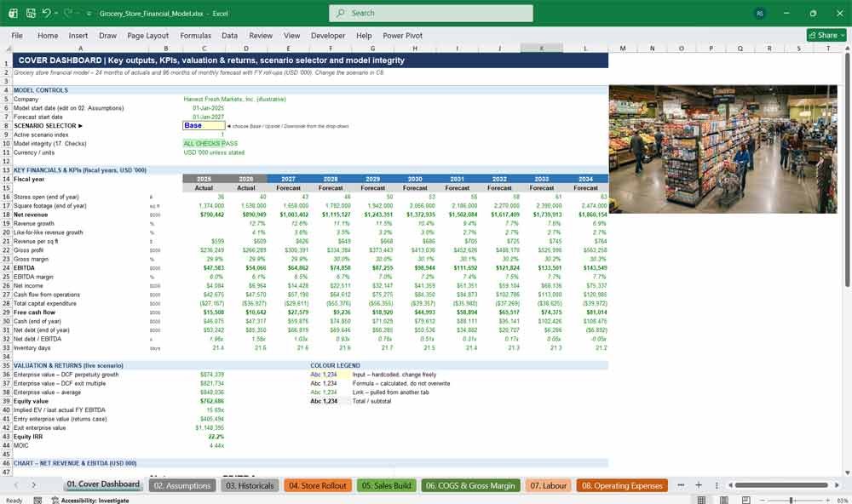Click the zoom slider handle
The width and height of the screenshot is (852, 504).
pyautogui.click(x=792, y=500)
